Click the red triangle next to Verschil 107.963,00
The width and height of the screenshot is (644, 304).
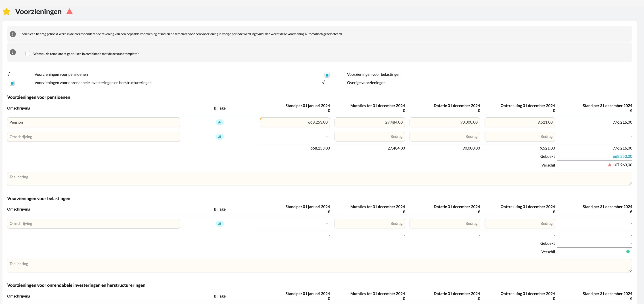(x=610, y=165)
